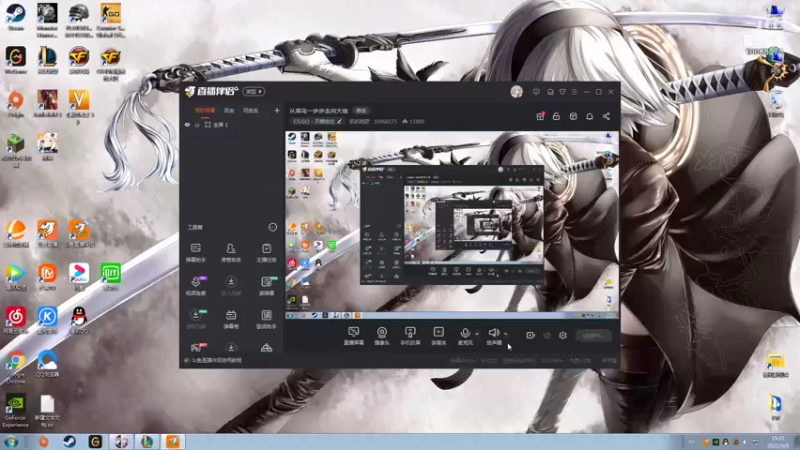Switch to the second scene tab
Image resolution: width=800 pixels, height=450 pixels.
229,110
